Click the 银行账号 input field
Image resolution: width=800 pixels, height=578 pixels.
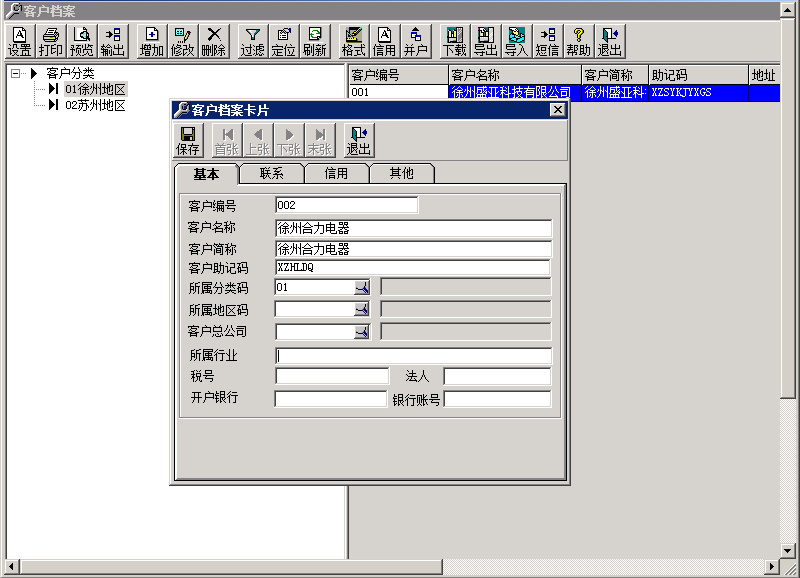pyautogui.click(x=497, y=398)
